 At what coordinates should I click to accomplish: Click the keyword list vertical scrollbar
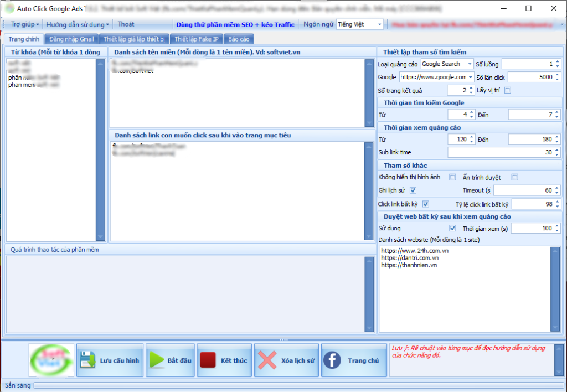coord(100,149)
